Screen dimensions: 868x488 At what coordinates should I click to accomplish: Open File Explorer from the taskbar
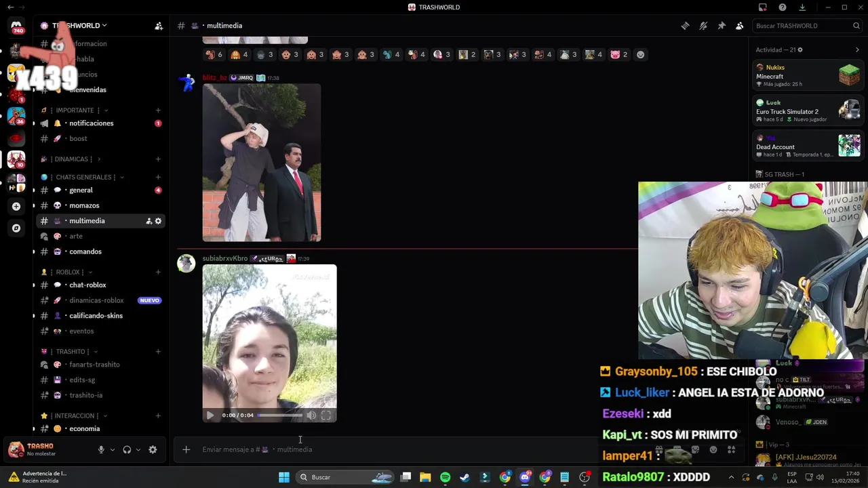click(x=425, y=477)
